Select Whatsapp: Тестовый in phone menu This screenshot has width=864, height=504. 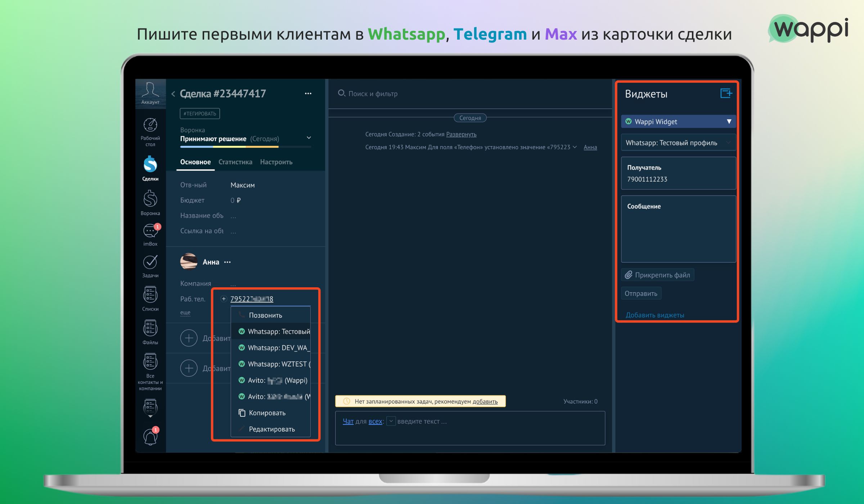(271, 332)
